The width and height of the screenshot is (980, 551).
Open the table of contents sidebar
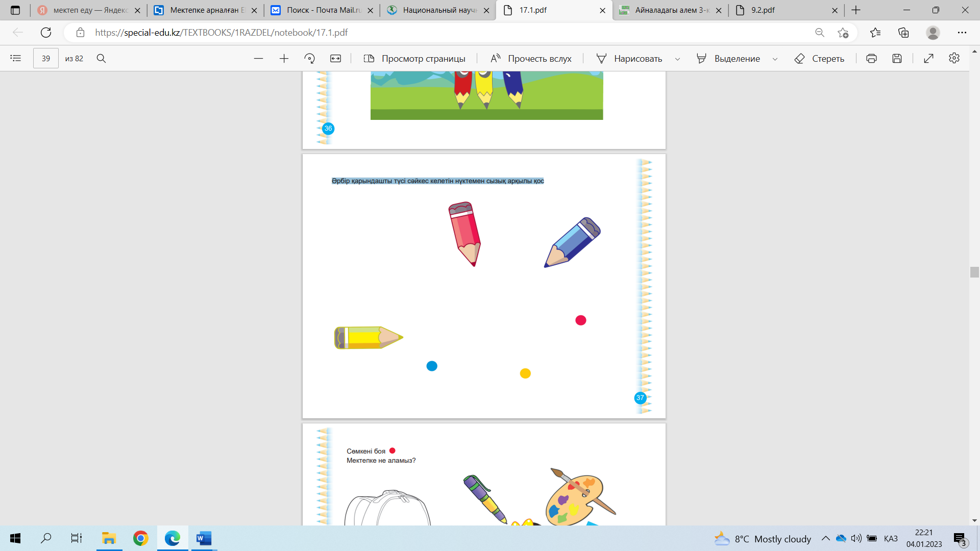click(16, 58)
